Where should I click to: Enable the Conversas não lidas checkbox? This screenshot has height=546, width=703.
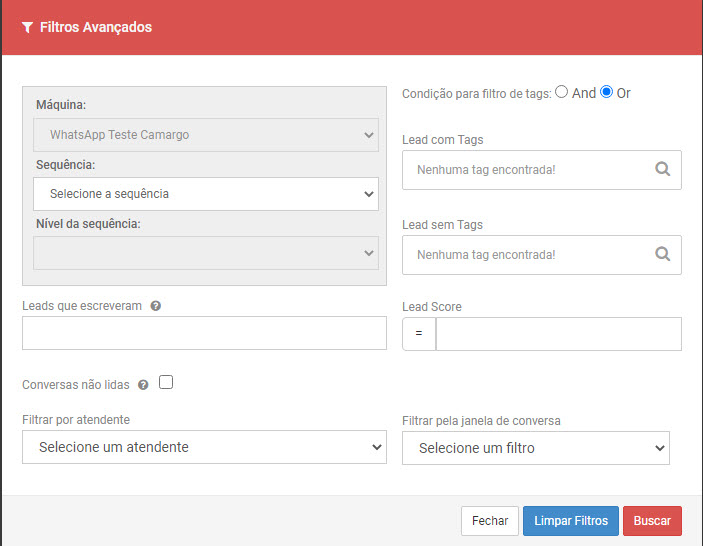[x=166, y=382]
